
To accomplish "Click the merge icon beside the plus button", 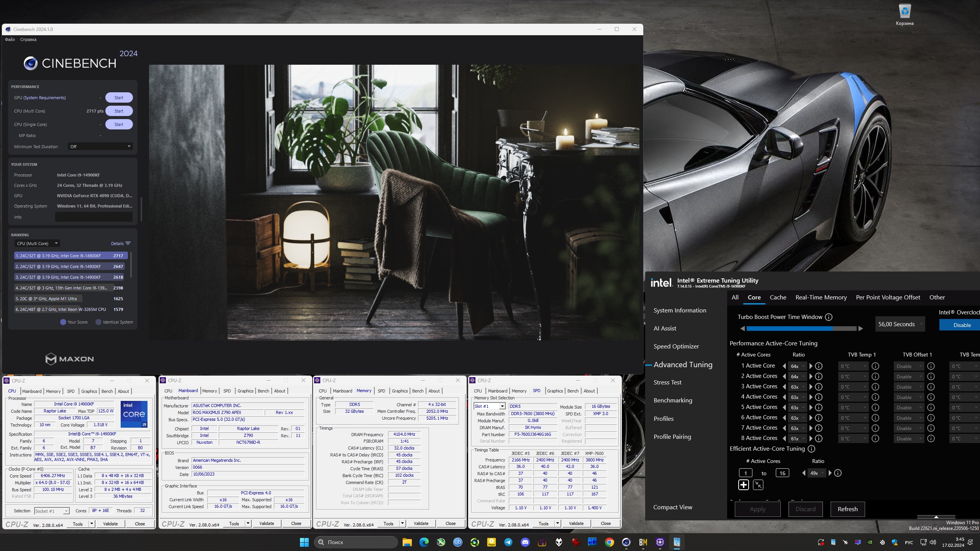I will tap(758, 485).
